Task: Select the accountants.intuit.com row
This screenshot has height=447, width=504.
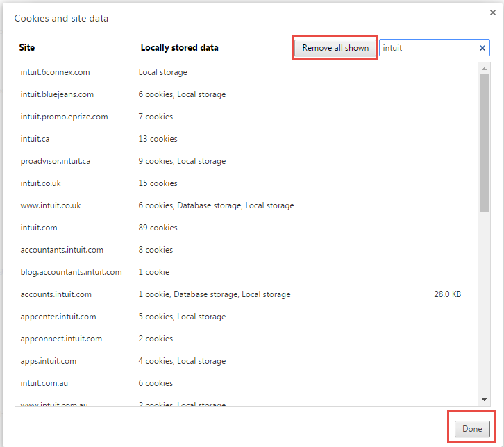Action: (x=246, y=250)
